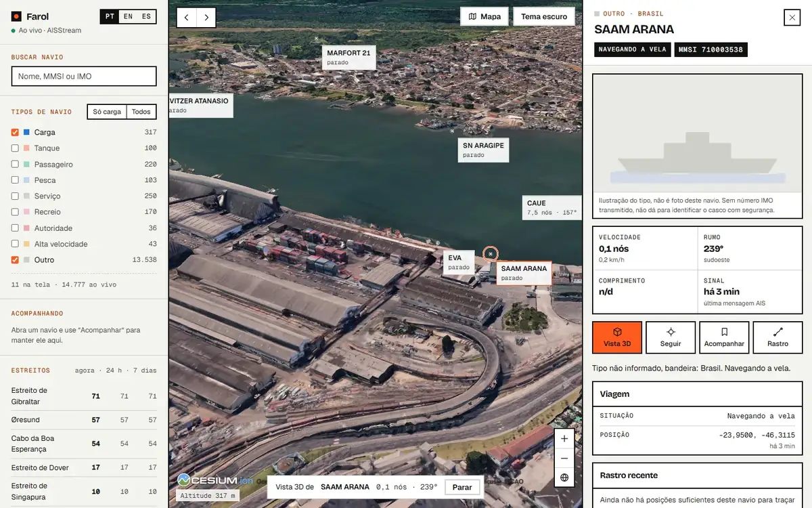Viewport: 812px width, 508px height.
Task: Open the Øresund strait row
Action: [84, 420]
